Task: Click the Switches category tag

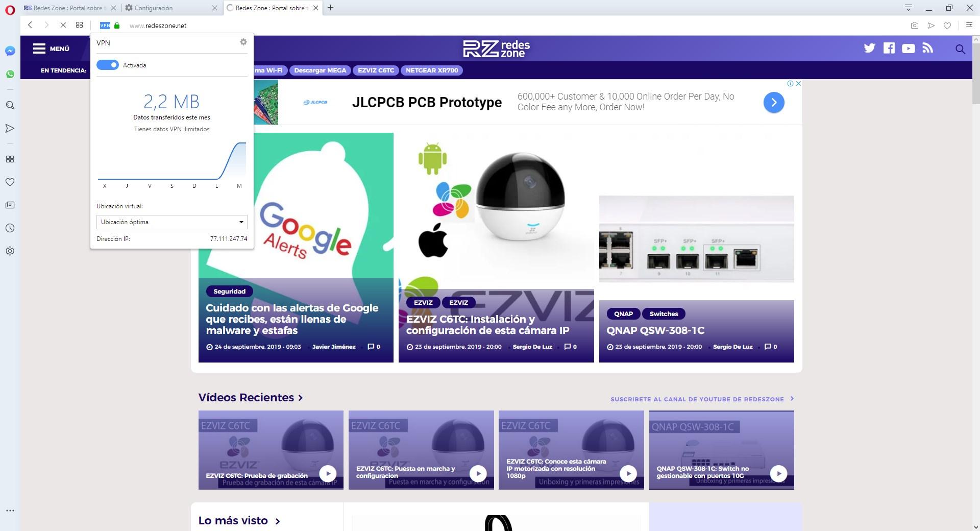Action: pos(664,314)
